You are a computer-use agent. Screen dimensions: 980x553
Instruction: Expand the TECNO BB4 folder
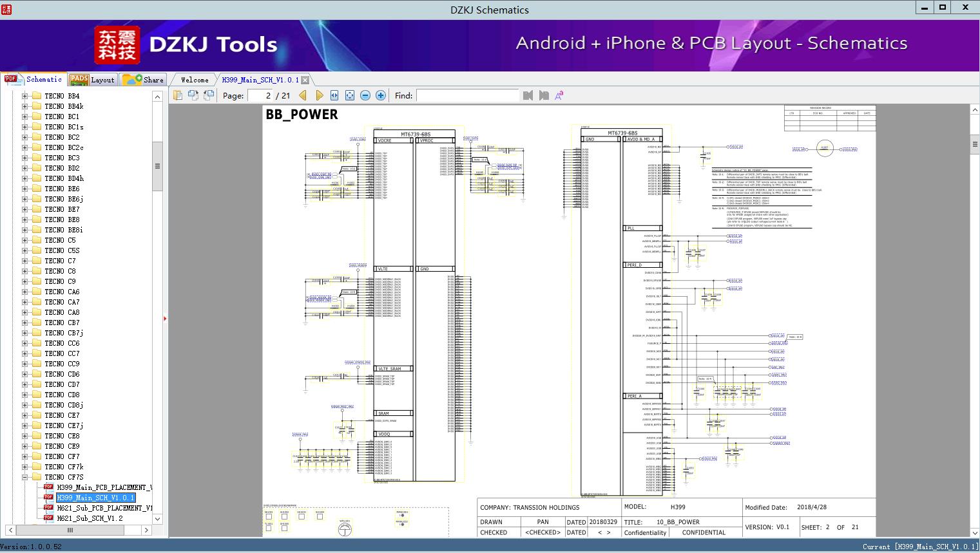click(x=24, y=96)
